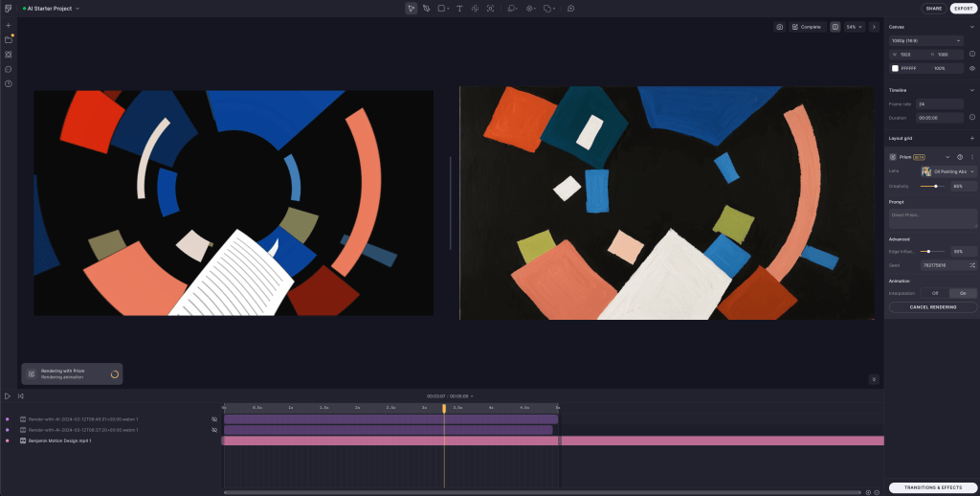Randomize the Seed value with shuffle icon
980x496 pixels.
(x=972, y=264)
